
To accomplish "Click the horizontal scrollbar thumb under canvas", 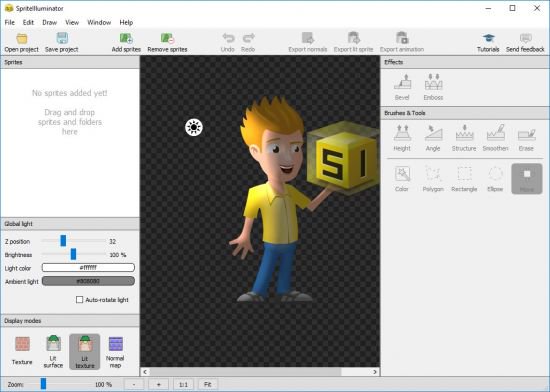I will click(x=245, y=372).
